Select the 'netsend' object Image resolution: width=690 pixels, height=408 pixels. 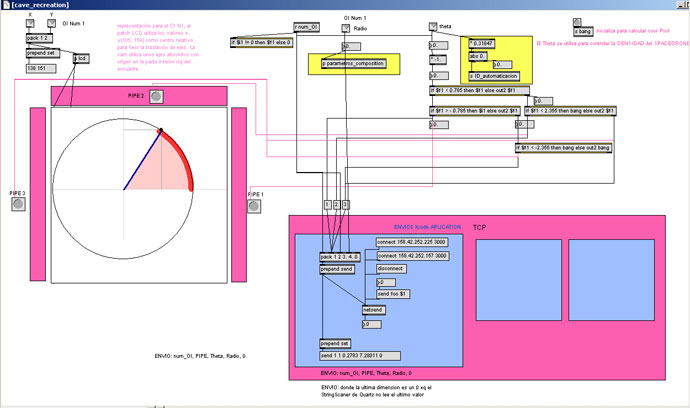tap(372, 310)
